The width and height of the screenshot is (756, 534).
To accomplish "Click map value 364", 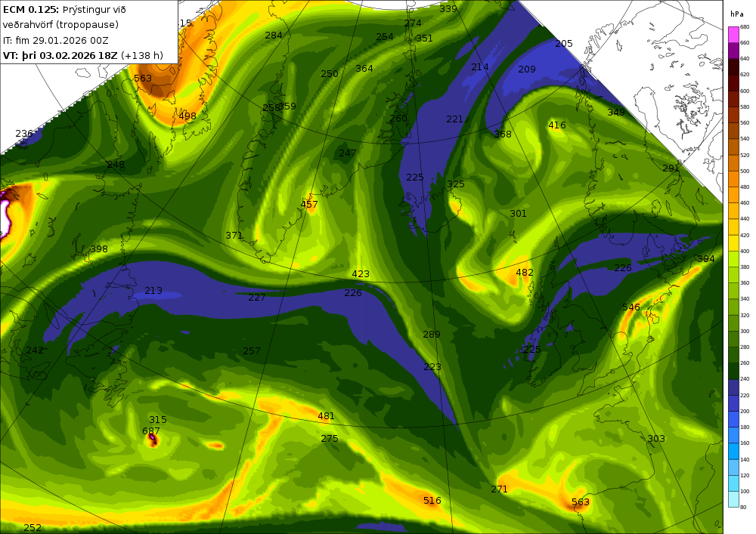I will (x=364, y=69).
